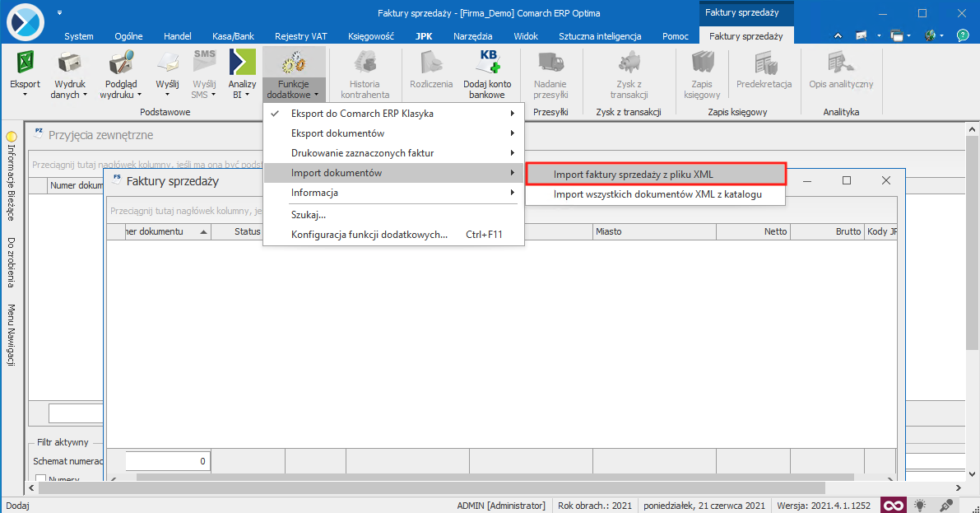This screenshot has height=513, width=980.
Task: Toggle the pin icon in the status bar
Action: [x=945, y=505]
